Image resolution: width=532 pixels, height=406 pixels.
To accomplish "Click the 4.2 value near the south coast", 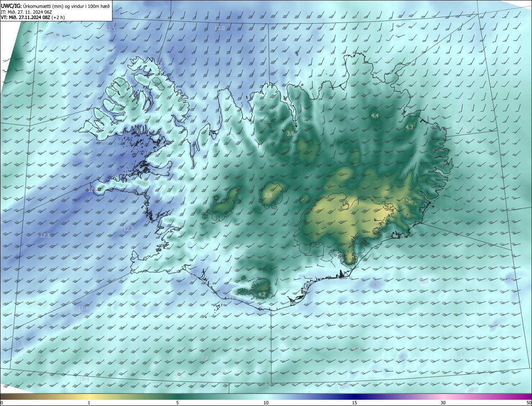I will click(262, 294).
